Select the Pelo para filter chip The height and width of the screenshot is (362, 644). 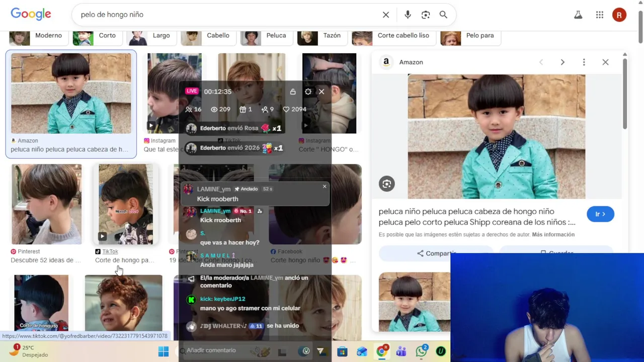pyautogui.click(x=470, y=36)
